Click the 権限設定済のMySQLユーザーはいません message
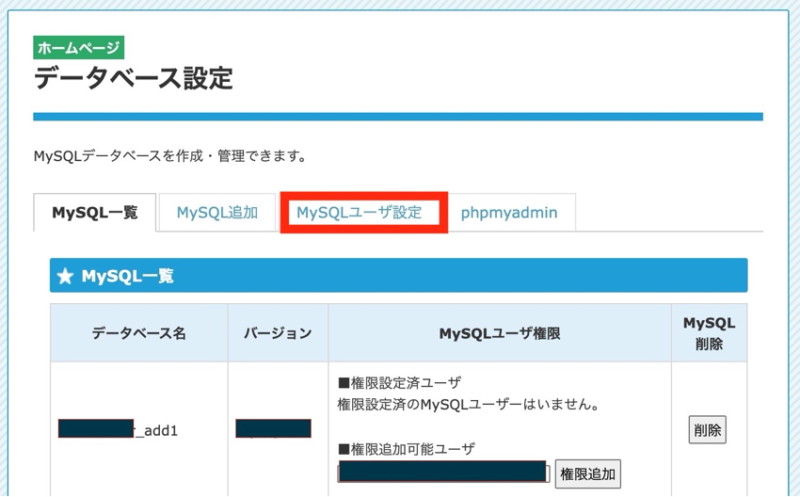The image size is (800, 497). pos(468,404)
